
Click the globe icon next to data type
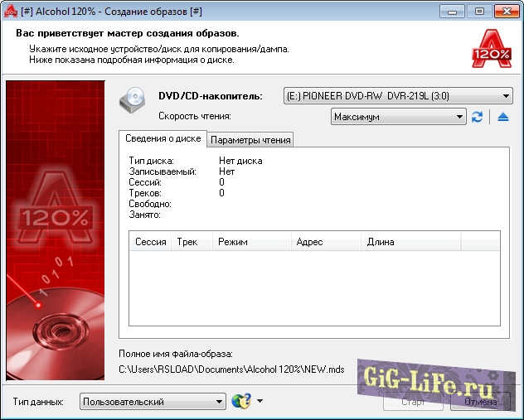click(241, 402)
